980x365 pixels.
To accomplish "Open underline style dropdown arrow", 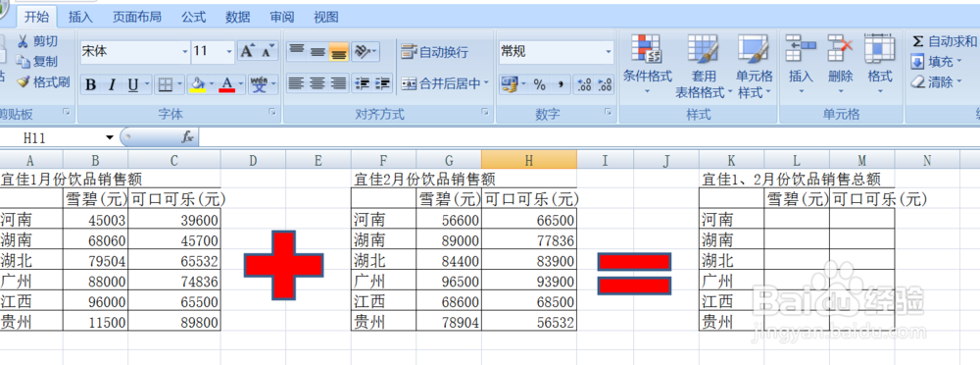I will click(x=148, y=84).
